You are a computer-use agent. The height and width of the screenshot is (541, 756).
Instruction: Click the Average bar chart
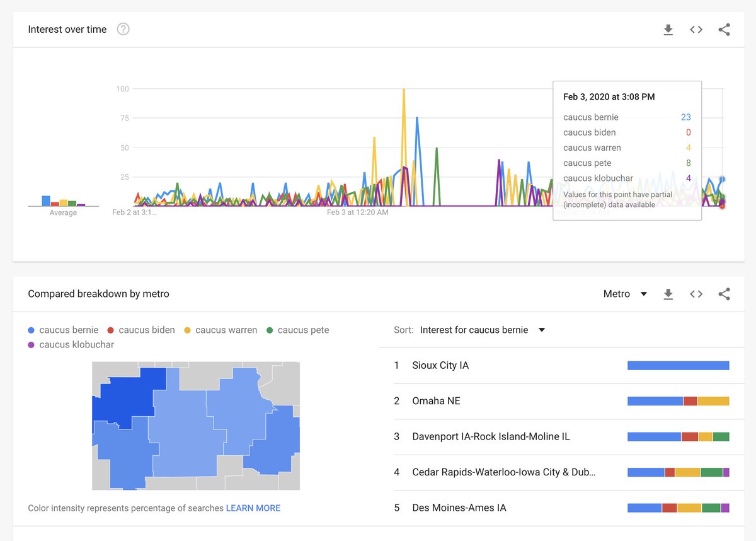[x=63, y=201]
